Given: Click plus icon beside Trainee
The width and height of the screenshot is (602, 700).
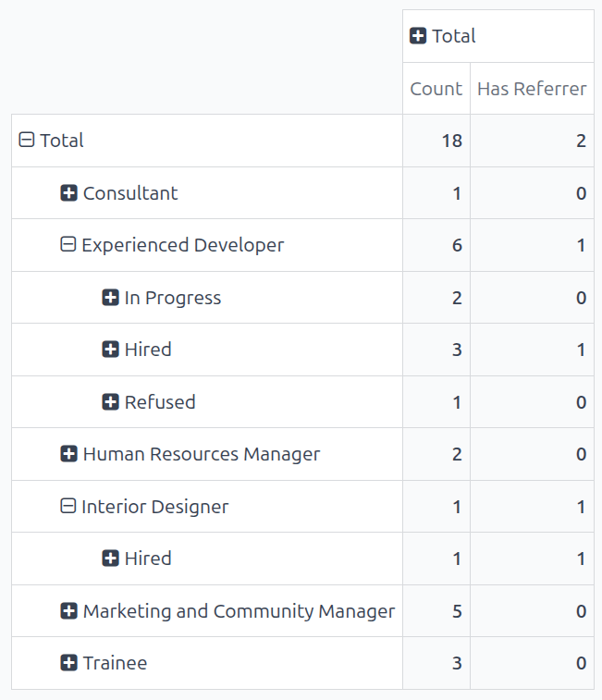Looking at the screenshot, I should (x=68, y=663).
